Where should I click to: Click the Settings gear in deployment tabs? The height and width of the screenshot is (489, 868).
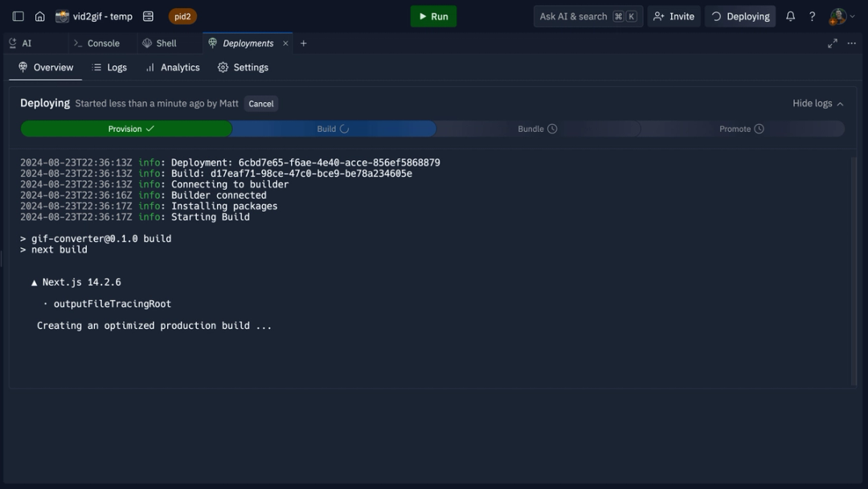(x=223, y=68)
